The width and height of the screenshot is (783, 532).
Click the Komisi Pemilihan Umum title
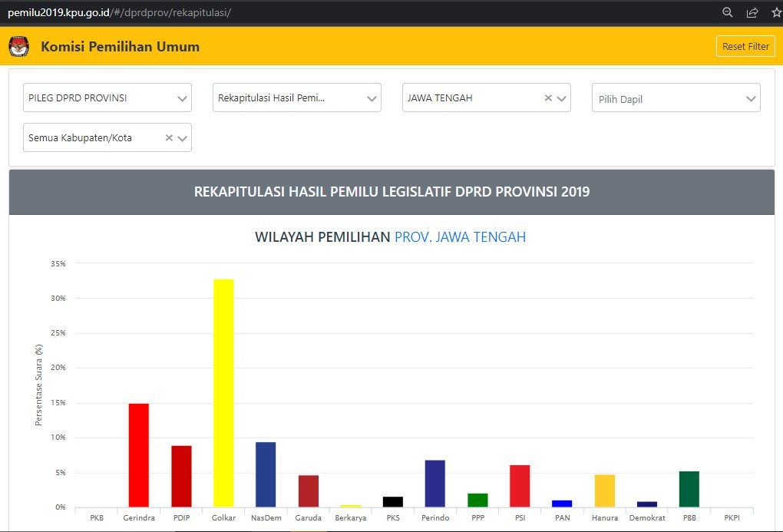[x=120, y=47]
